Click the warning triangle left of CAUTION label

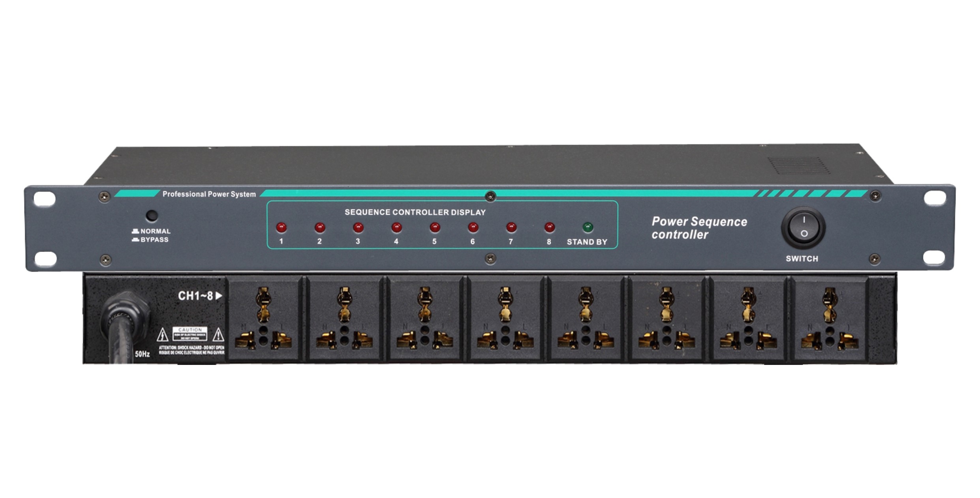[x=163, y=335]
